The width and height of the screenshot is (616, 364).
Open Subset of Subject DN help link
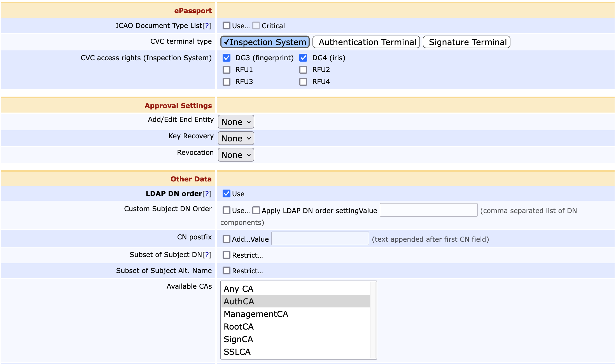[207, 255]
